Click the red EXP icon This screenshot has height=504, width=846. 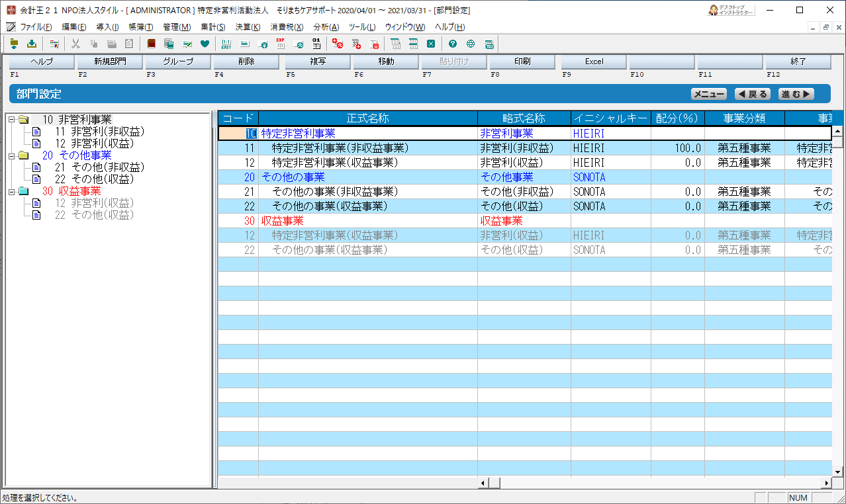(x=280, y=44)
